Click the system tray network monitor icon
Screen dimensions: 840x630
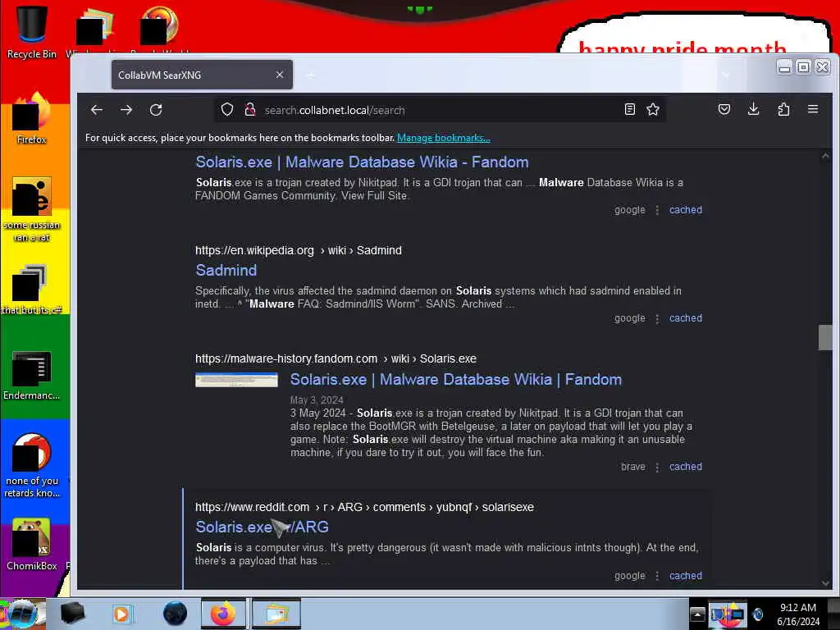coord(736,614)
